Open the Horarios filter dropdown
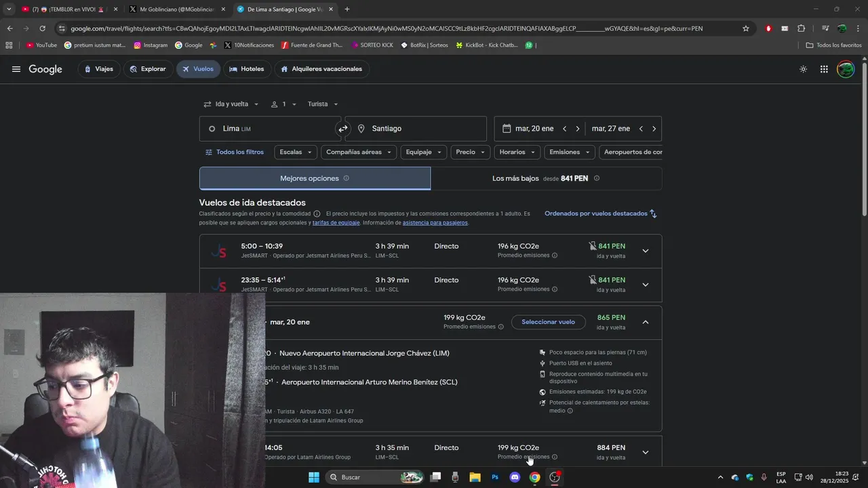This screenshot has width=868, height=488. (517, 152)
